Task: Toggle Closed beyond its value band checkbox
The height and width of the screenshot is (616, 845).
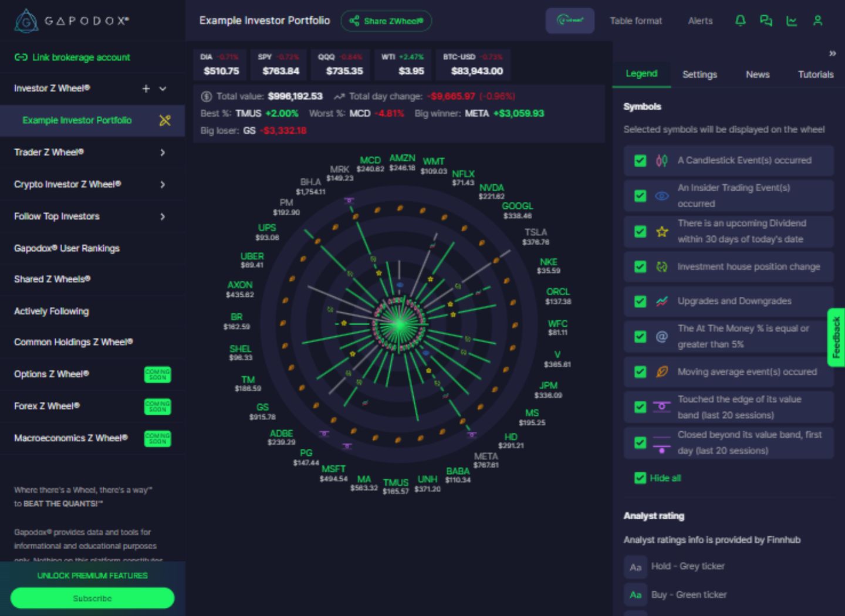Action: point(640,443)
